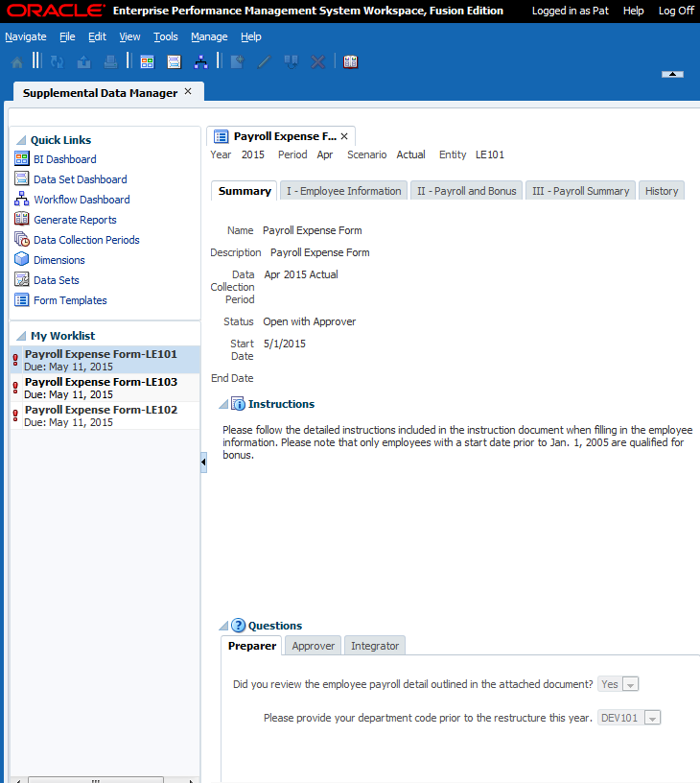
Task: Select Payroll Expense Form-LE102 worklist item
Action: pos(105,416)
